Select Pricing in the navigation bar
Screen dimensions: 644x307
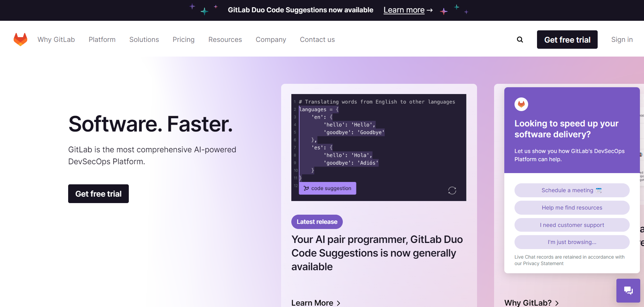tap(183, 40)
